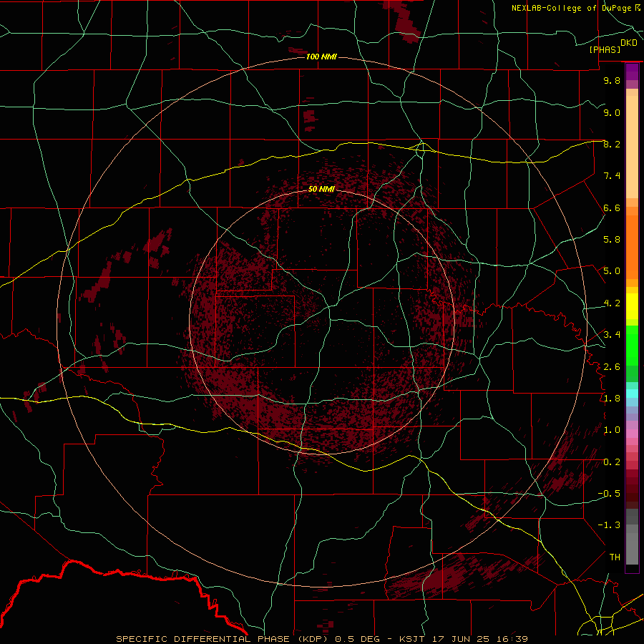Click the 1.0 color scale value
Image resolution: width=644 pixels, height=644 pixels.
click(612, 430)
